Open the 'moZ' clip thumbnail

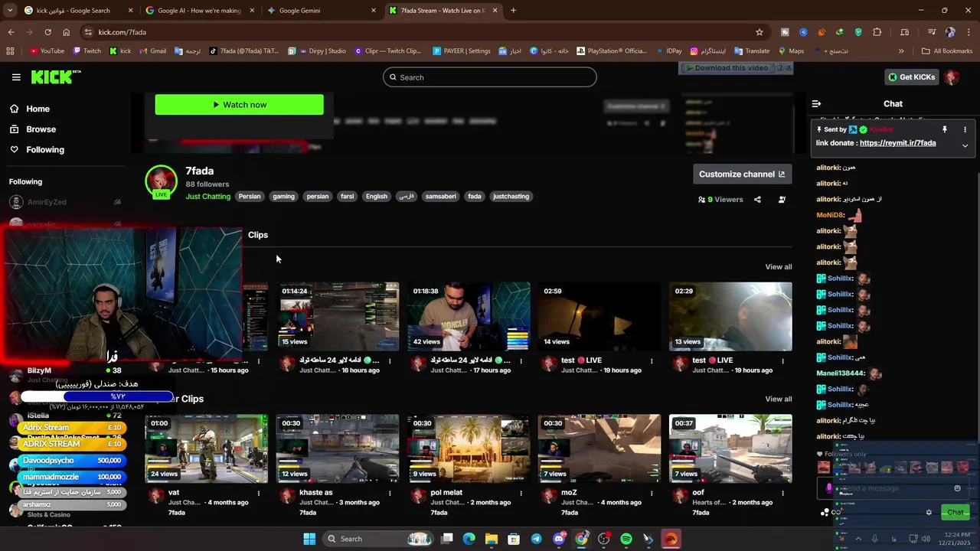pyautogui.click(x=599, y=449)
